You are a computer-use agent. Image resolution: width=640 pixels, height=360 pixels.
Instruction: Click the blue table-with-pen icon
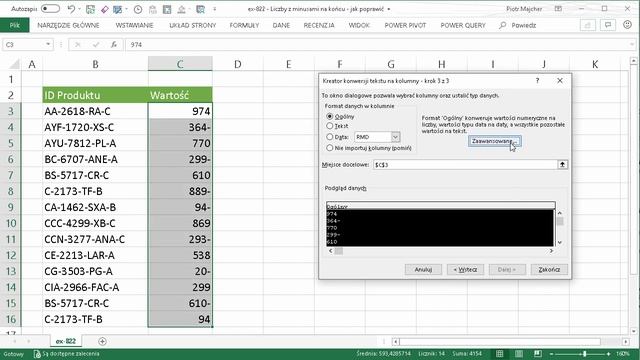(118, 9)
